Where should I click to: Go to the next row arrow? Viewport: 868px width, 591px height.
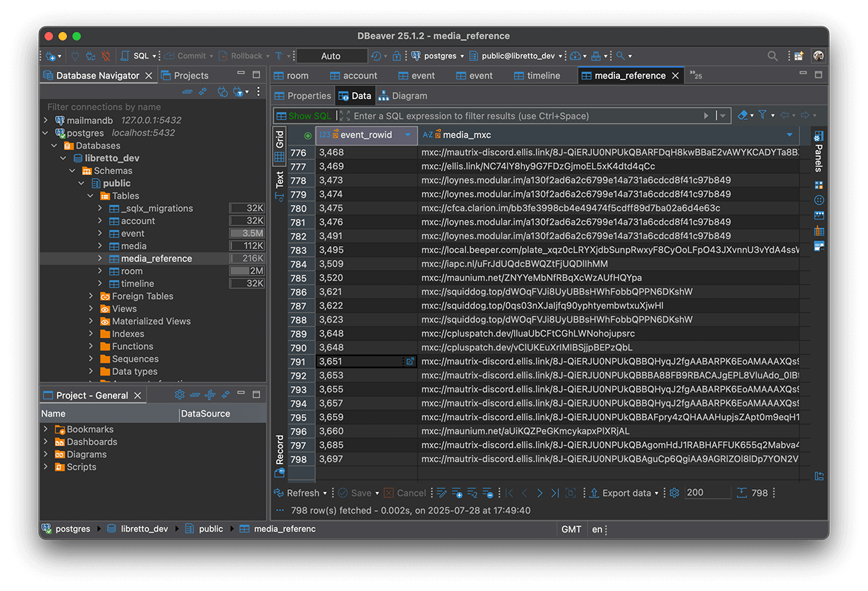pos(539,493)
